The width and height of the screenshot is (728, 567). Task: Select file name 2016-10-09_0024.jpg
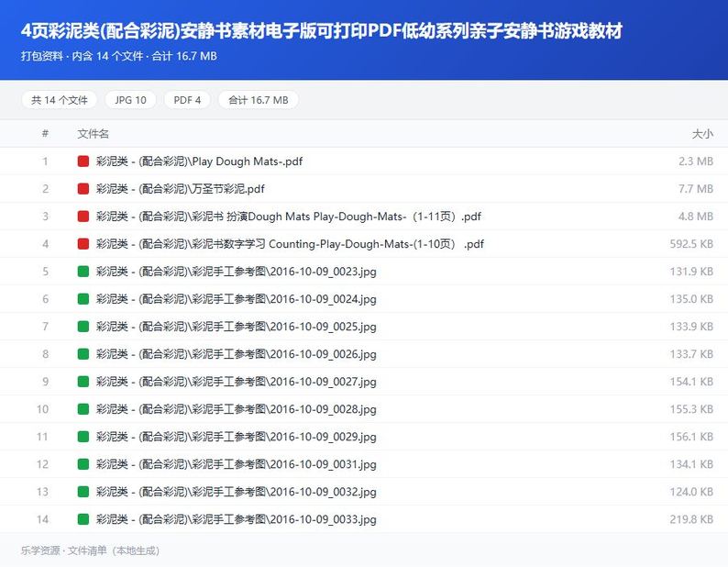point(236,299)
